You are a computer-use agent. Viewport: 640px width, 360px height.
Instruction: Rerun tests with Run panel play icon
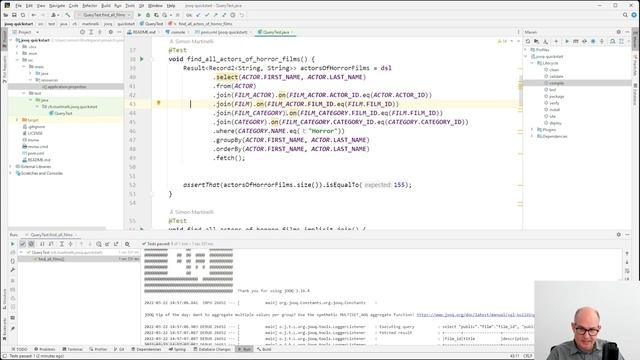click(13, 244)
